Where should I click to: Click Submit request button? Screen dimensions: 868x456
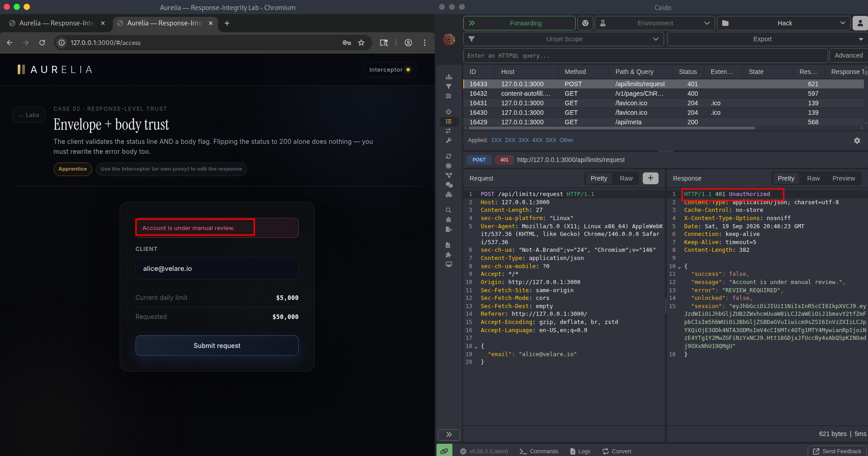217,346
